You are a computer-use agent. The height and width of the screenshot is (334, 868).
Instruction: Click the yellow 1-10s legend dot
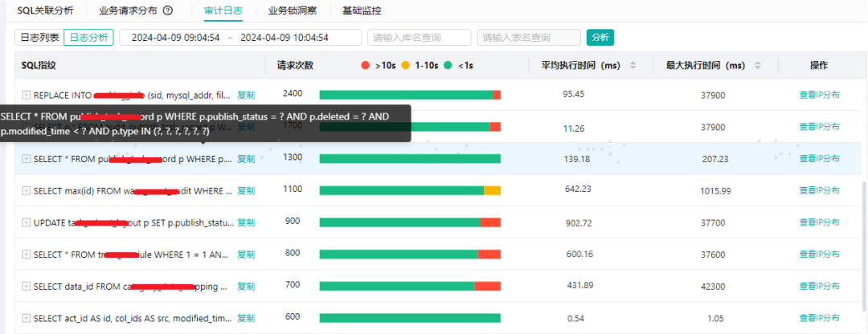(x=405, y=65)
